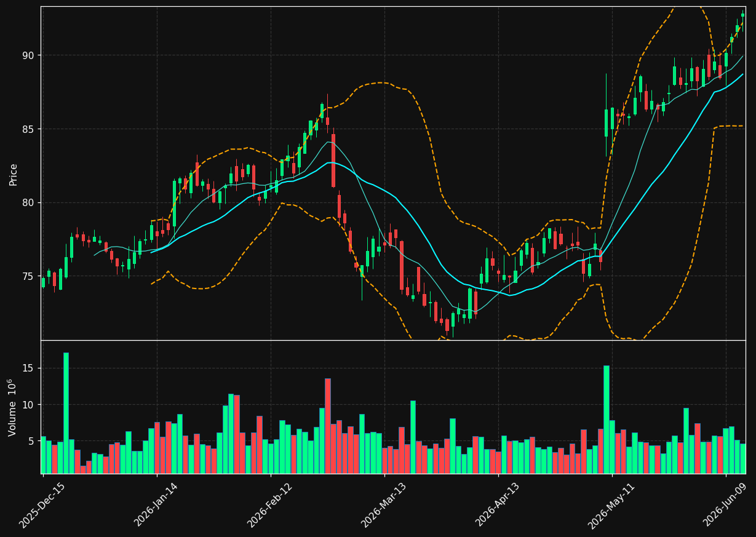Click the tall green volume bar before May-11
This screenshot has width=756, height=537.
point(606,420)
